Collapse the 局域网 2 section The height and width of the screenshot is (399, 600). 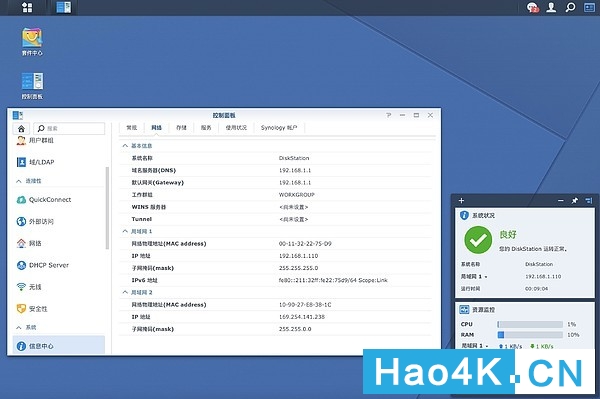coord(125,292)
